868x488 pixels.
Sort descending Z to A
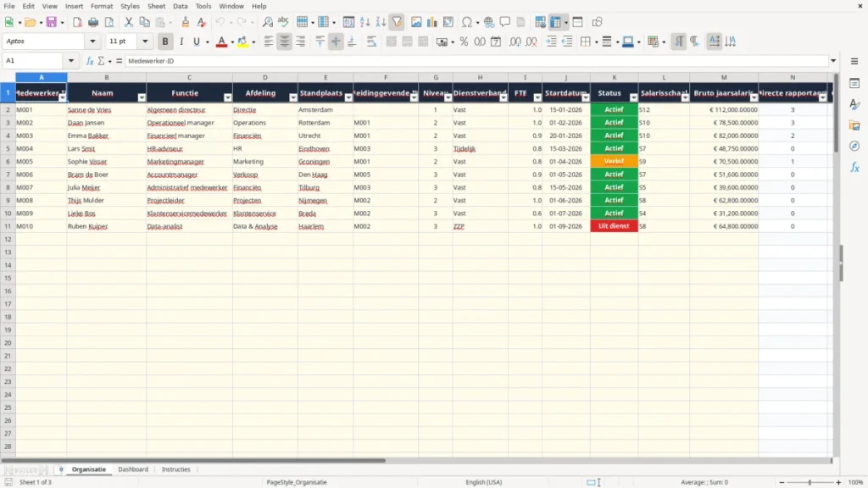coord(381,22)
